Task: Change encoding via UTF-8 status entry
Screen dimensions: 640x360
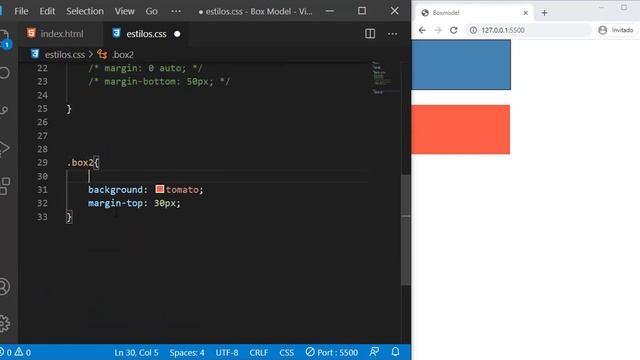Action: 227,352
